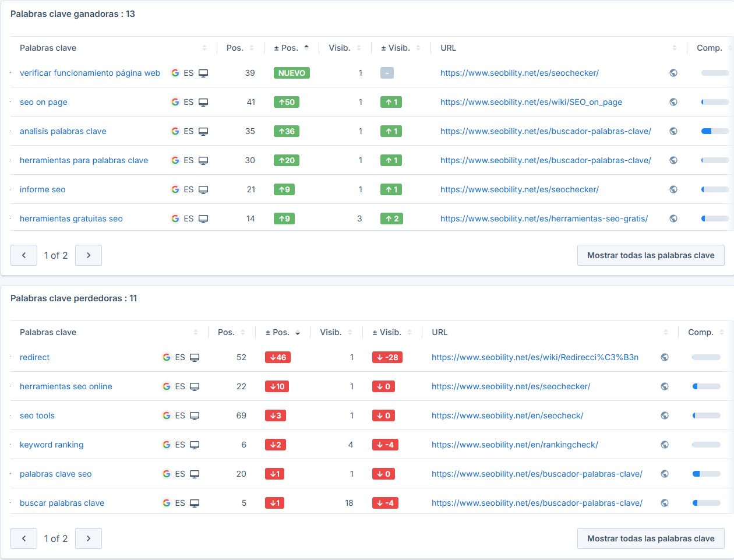Click Google icon in 'herramientas para palabras clave' row

(x=175, y=160)
